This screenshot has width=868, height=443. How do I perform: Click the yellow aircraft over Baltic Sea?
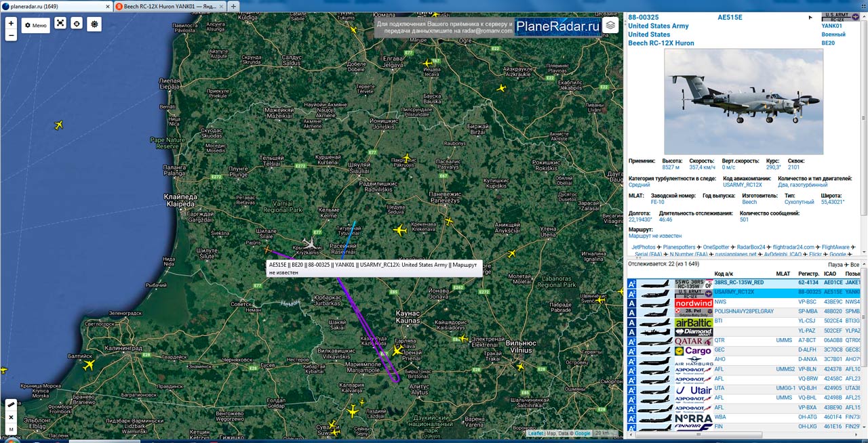(x=58, y=125)
